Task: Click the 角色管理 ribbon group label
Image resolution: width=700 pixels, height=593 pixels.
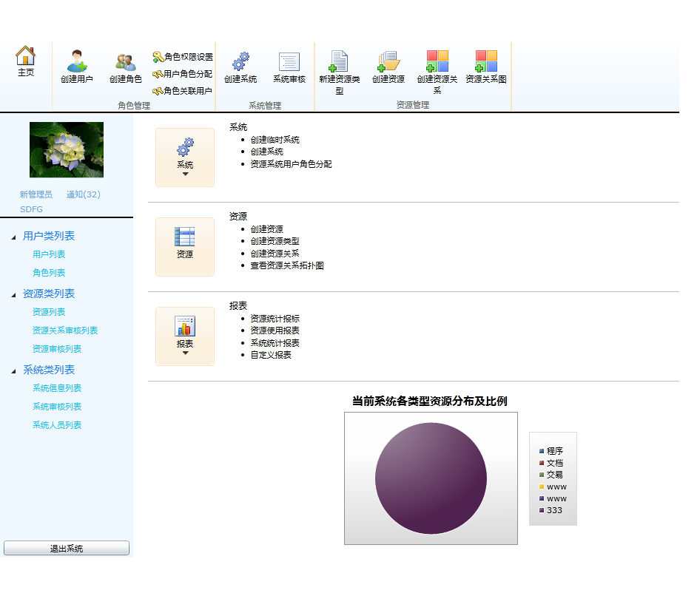Action: click(133, 105)
